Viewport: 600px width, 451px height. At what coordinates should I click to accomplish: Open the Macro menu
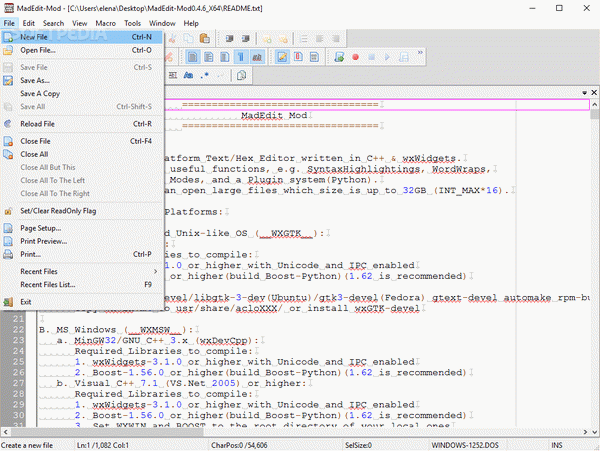coord(105,21)
